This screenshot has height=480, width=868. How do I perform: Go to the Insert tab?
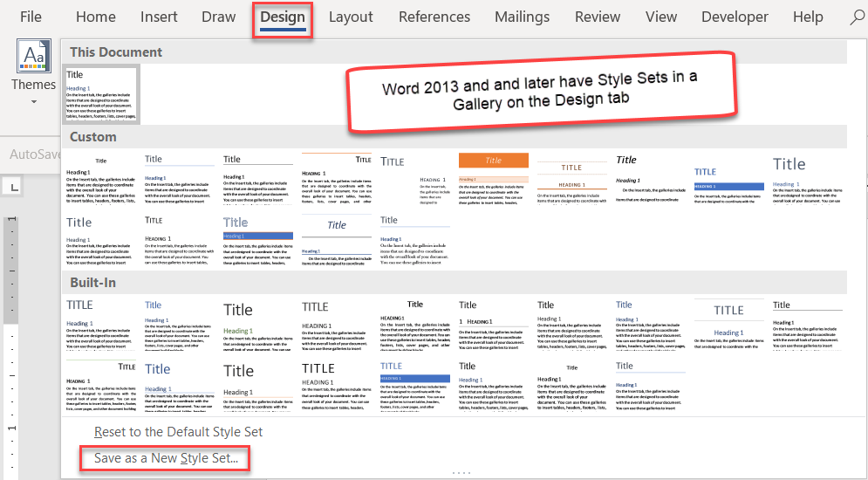click(159, 17)
